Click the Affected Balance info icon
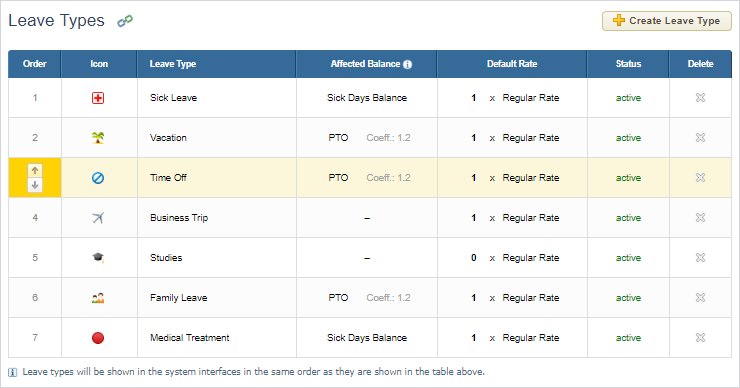 coord(408,64)
